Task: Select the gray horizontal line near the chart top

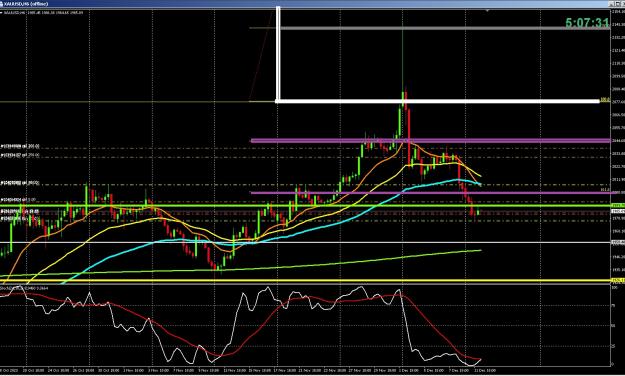Action: (x=444, y=28)
